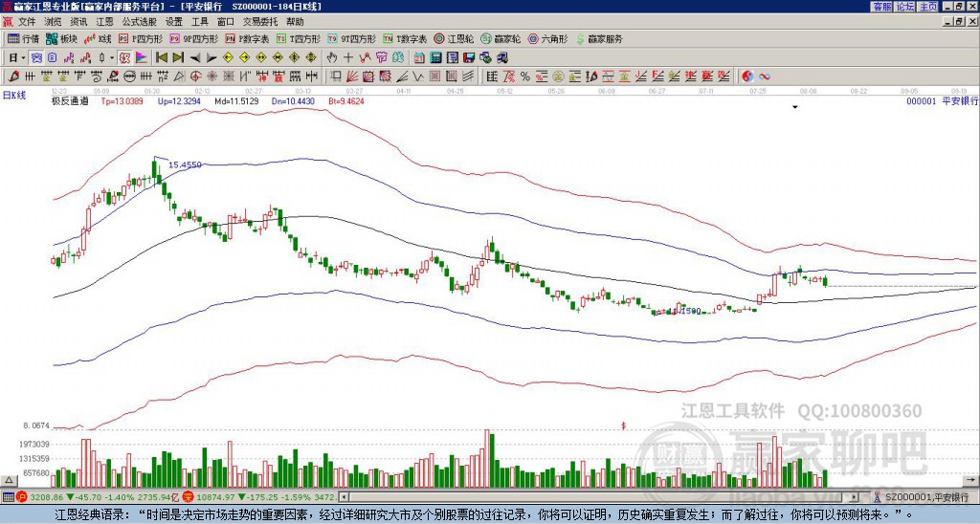This screenshot has width=980, height=524.
Task: Click the percent % retracement tool
Action: 525,76
